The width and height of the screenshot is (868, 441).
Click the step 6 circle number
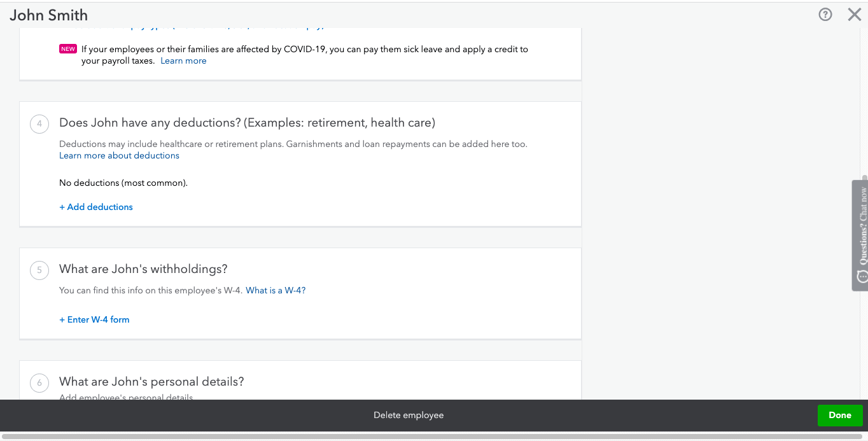click(x=39, y=382)
